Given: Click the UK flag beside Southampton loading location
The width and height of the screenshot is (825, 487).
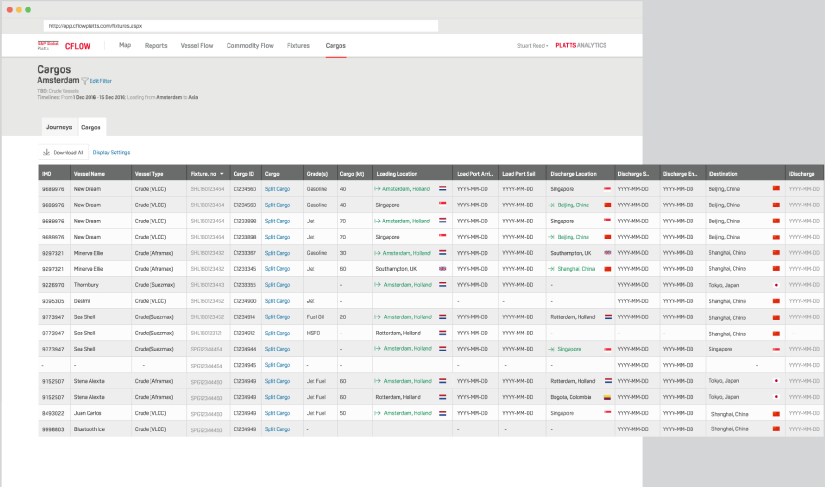Looking at the screenshot, I should coord(442,269).
